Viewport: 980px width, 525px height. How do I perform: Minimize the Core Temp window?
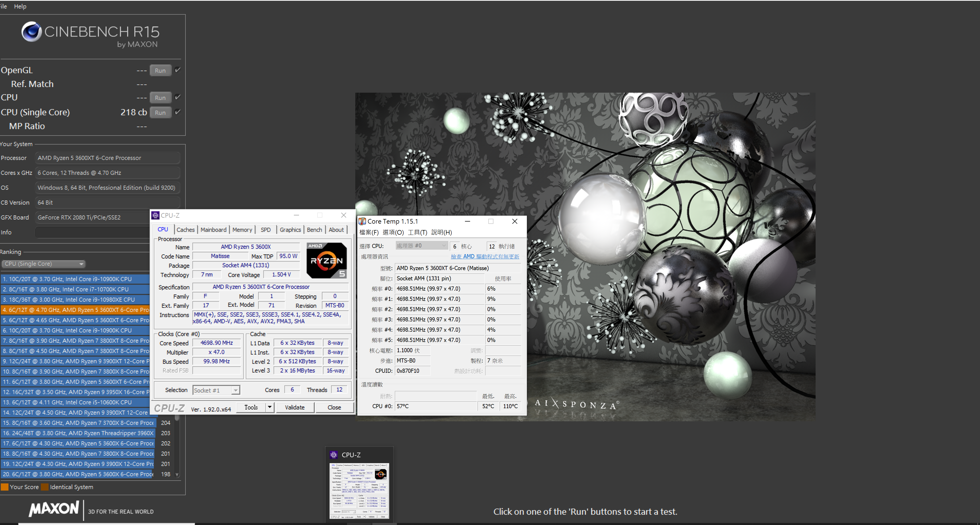pos(468,221)
